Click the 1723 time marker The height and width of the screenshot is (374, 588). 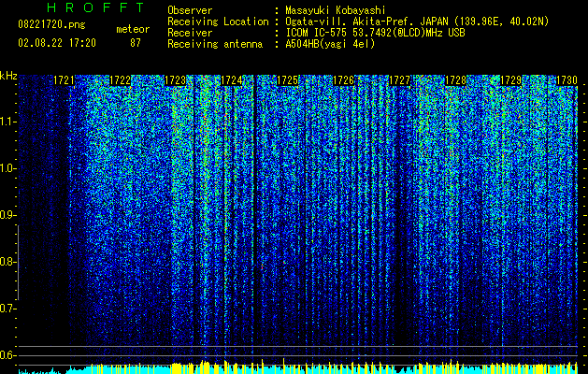[x=176, y=80]
